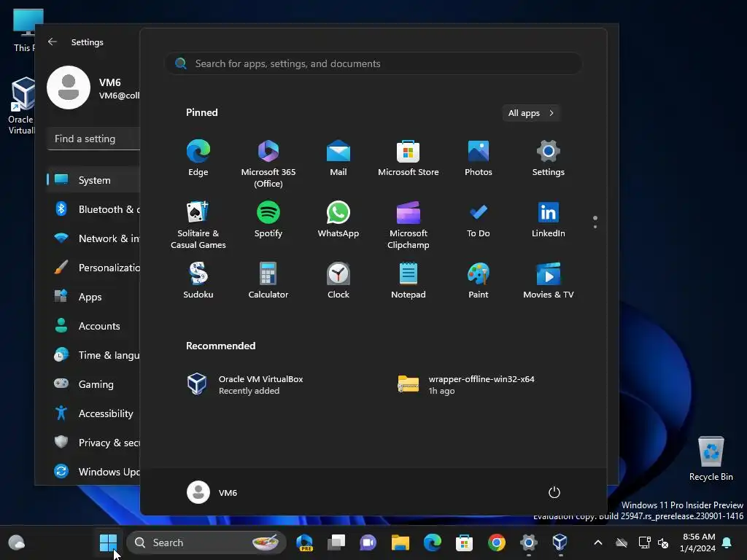The width and height of the screenshot is (747, 560).
Task: Launch the Photos app
Action: tap(479, 158)
